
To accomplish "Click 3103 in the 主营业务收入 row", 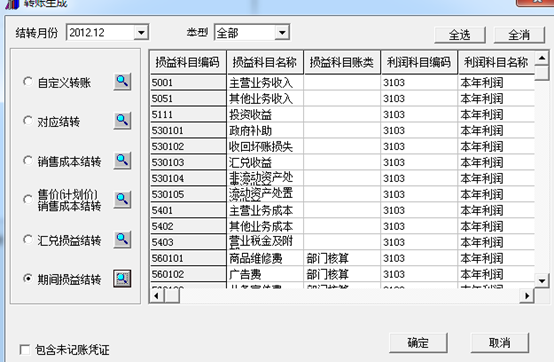I will [419, 82].
